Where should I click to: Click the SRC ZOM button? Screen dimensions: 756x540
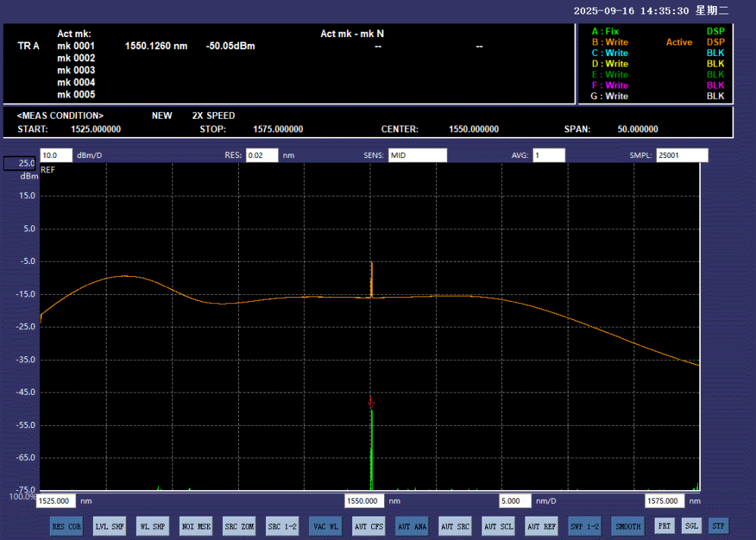click(239, 526)
